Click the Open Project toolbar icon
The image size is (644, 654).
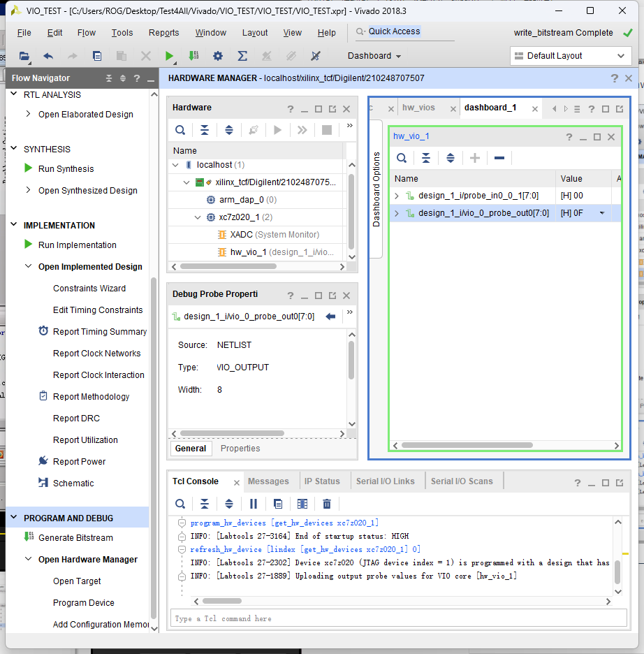coord(24,56)
